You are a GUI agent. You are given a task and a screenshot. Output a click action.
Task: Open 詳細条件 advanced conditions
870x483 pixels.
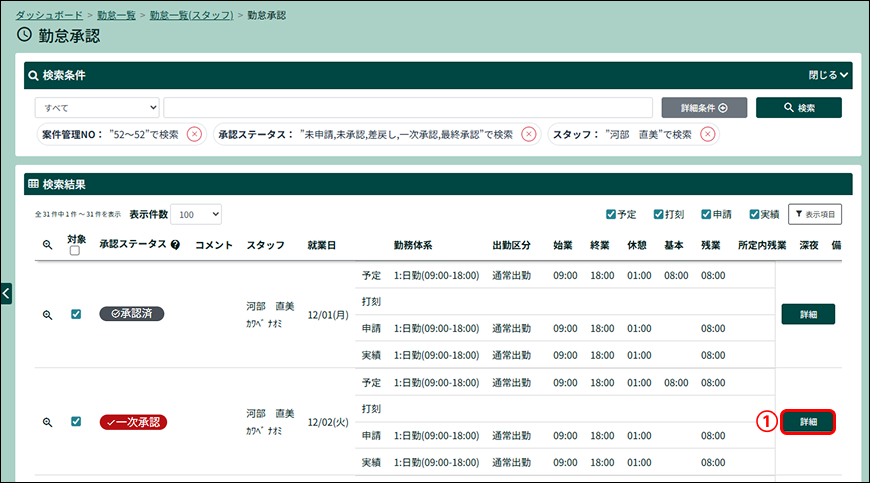[704, 108]
